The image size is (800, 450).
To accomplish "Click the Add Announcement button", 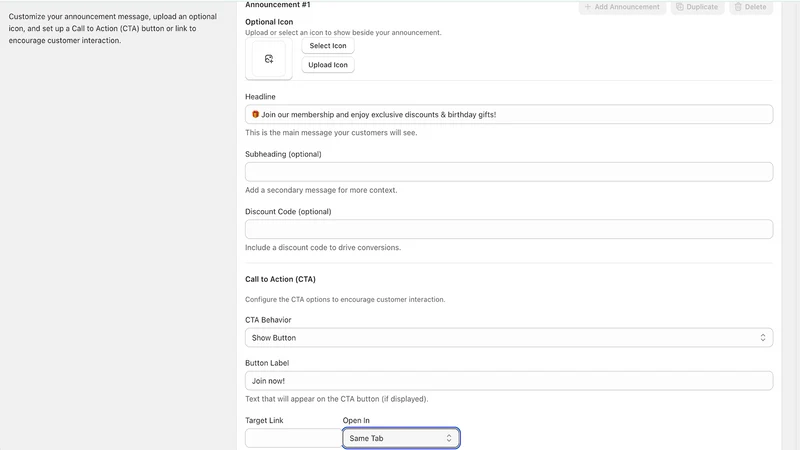I will tap(622, 7).
